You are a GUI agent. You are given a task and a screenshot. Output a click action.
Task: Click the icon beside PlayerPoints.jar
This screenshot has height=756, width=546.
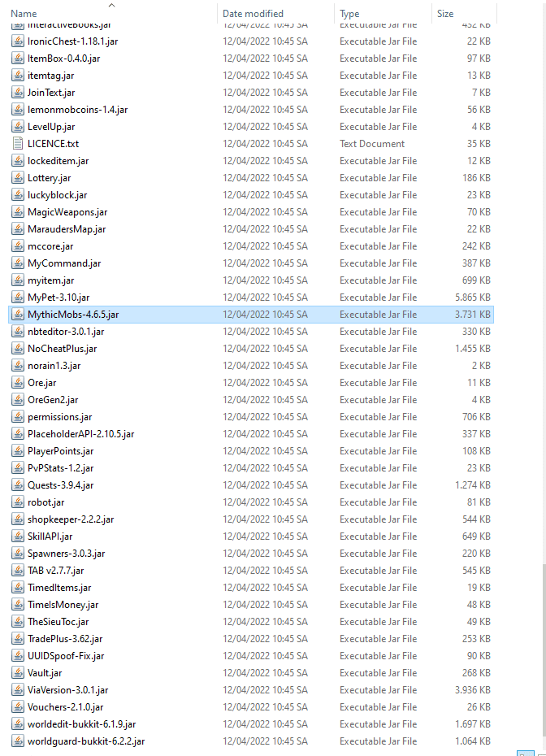[18, 451]
